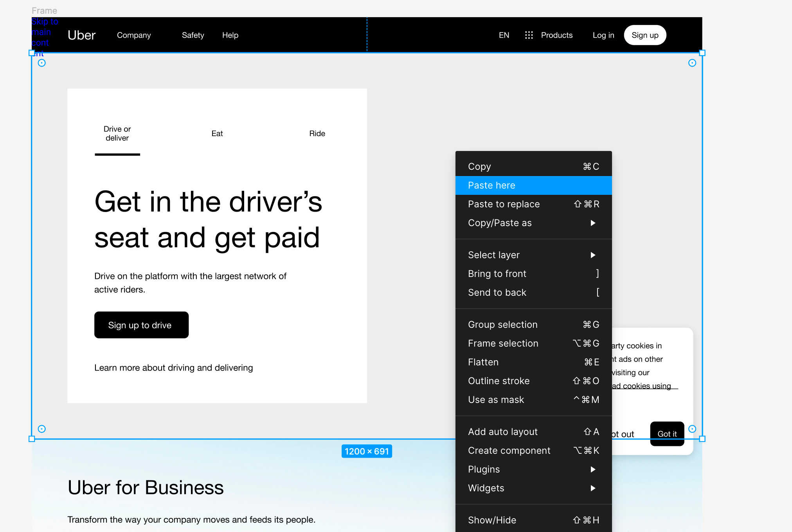Image resolution: width=792 pixels, height=532 pixels.
Task: Select the bottom-left corner radius handle
Action: click(x=42, y=429)
